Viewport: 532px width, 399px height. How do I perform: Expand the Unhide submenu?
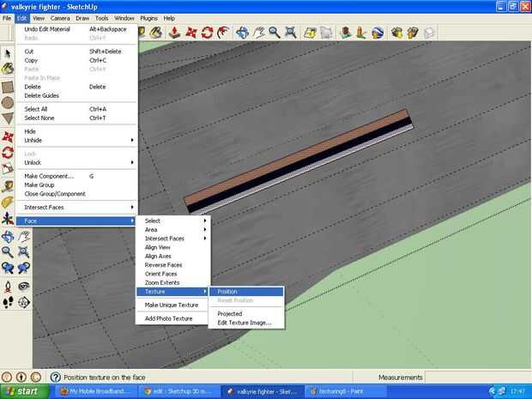[x=76, y=141]
